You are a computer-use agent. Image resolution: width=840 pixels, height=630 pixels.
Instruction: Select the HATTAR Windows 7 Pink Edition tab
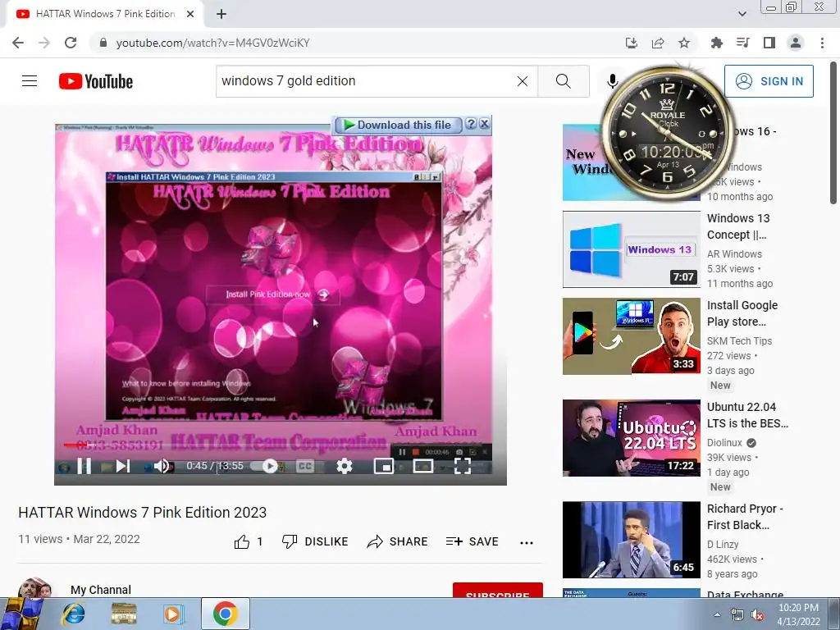click(105, 14)
